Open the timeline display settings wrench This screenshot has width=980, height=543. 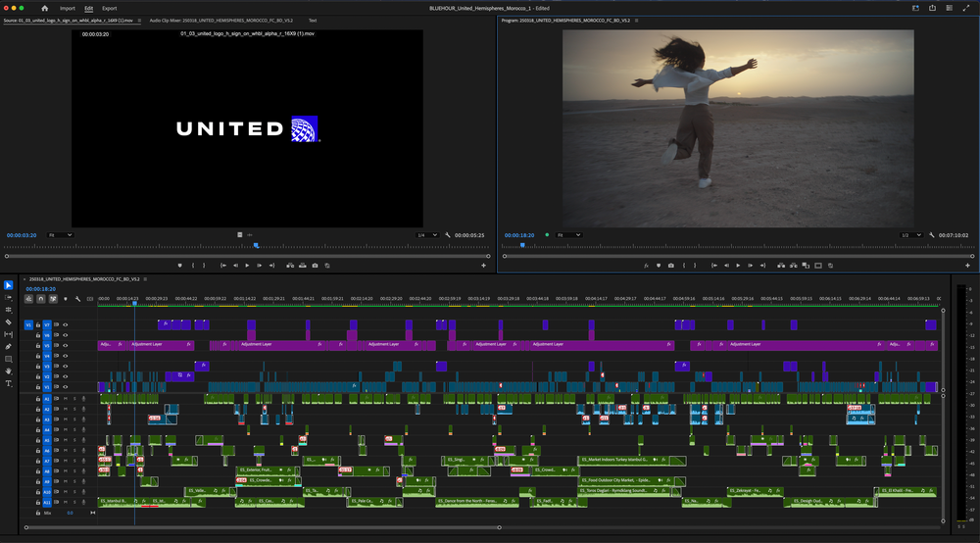tap(78, 299)
